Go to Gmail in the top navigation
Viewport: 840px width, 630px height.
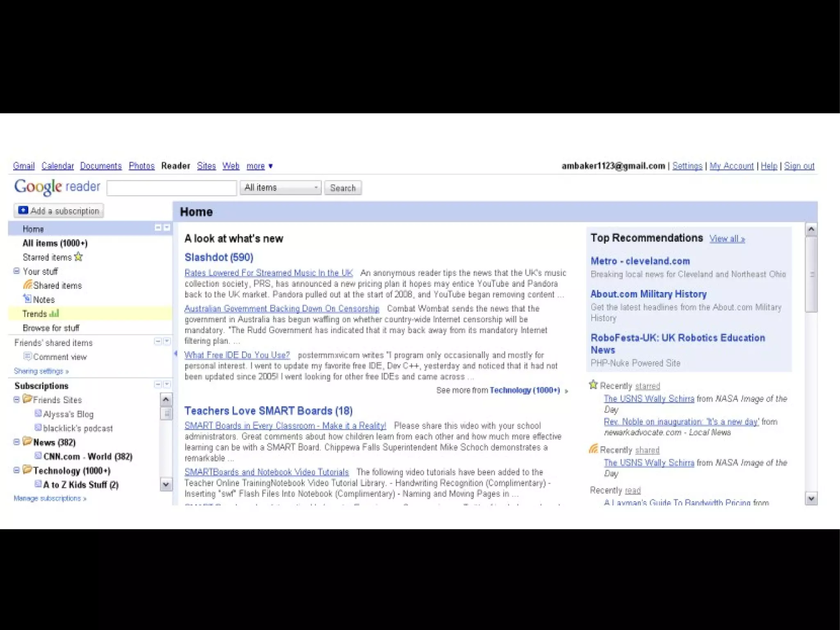(23, 166)
